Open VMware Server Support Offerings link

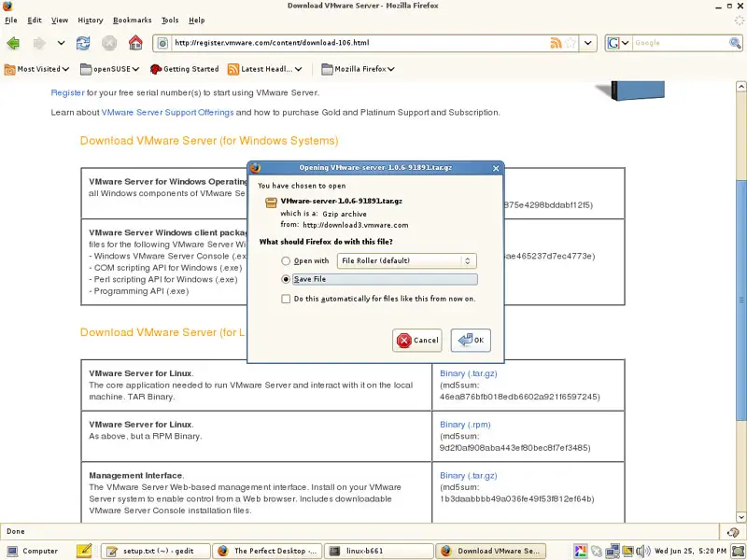pyautogui.click(x=168, y=113)
